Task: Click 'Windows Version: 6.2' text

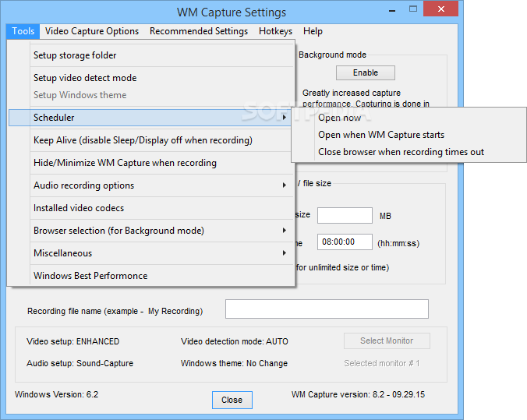Action: coord(56,394)
